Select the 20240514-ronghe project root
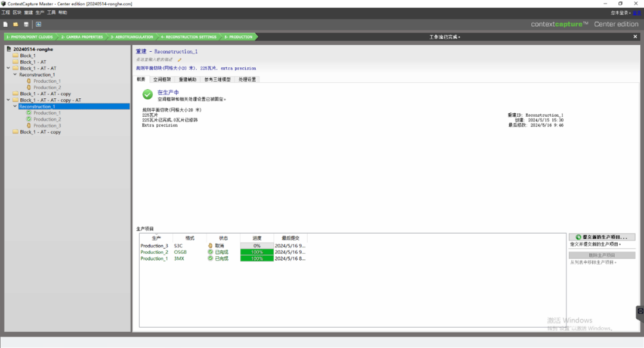Screen dimensions: 644x348 pyautogui.click(x=33, y=49)
